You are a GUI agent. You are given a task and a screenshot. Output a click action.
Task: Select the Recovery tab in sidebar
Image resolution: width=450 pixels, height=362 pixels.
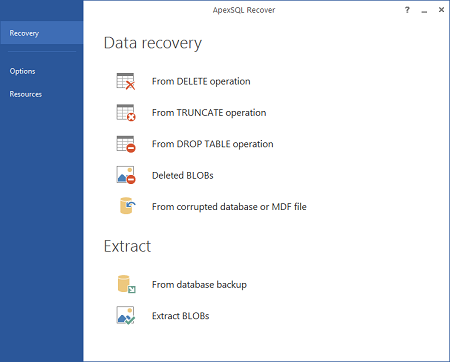[x=42, y=33]
